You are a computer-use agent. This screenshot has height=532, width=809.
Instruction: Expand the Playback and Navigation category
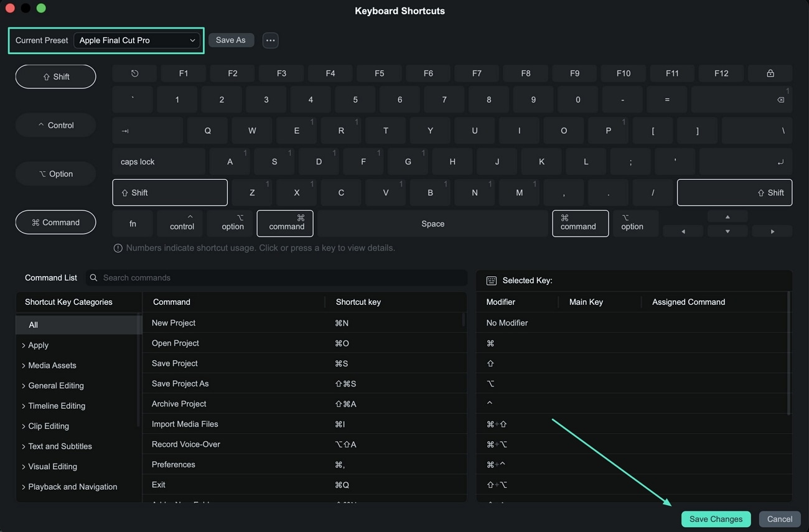[x=24, y=487]
